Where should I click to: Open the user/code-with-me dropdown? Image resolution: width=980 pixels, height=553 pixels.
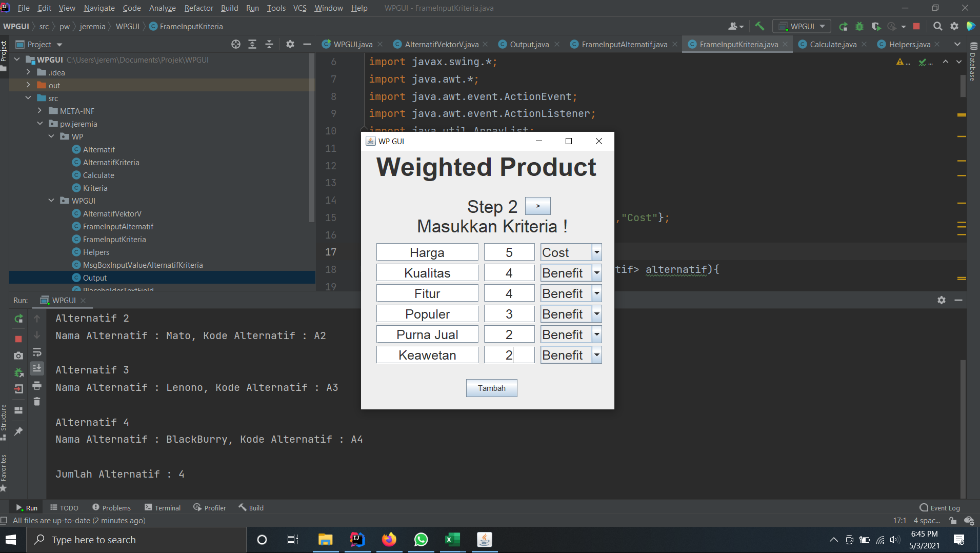pyautogui.click(x=736, y=26)
